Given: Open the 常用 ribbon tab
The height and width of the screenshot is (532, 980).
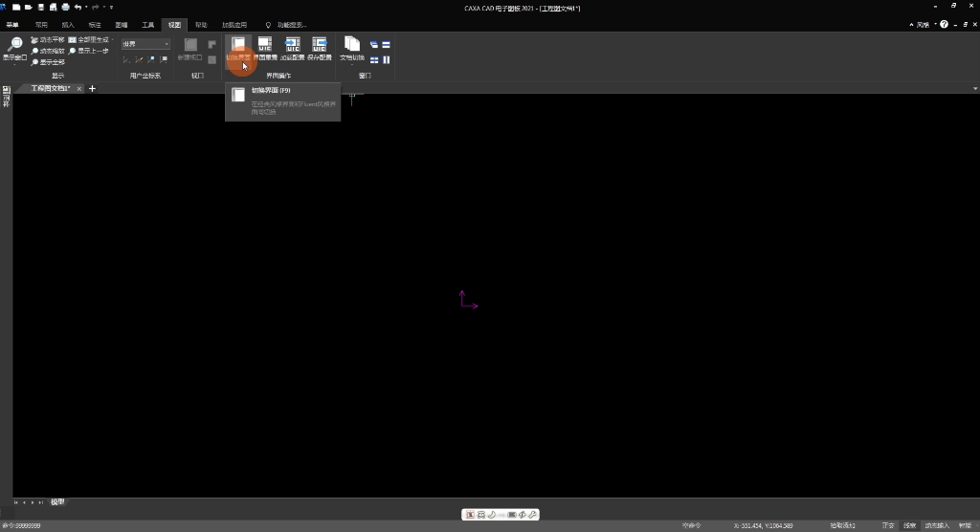Looking at the screenshot, I should 41,25.
